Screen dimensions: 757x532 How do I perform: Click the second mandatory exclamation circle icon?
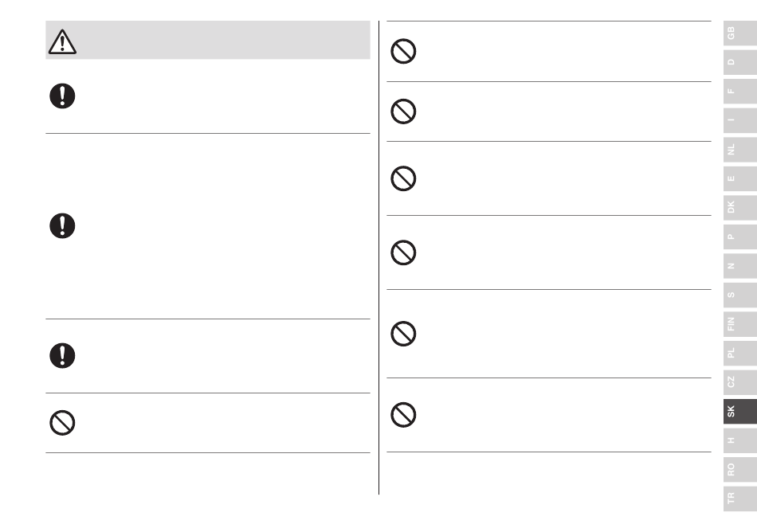(x=62, y=225)
